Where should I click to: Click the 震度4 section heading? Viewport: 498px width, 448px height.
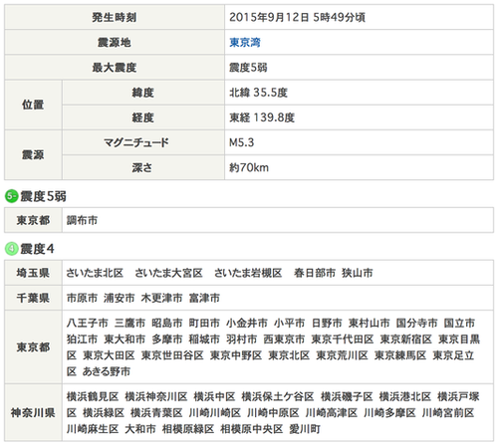tap(37, 249)
